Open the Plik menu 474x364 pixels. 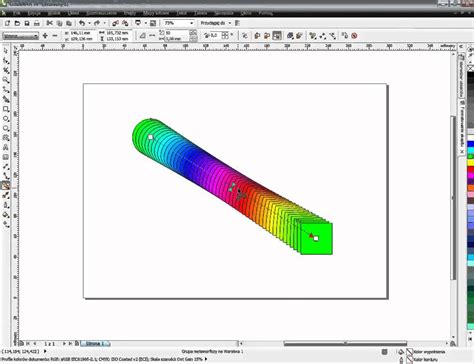click(x=18, y=13)
